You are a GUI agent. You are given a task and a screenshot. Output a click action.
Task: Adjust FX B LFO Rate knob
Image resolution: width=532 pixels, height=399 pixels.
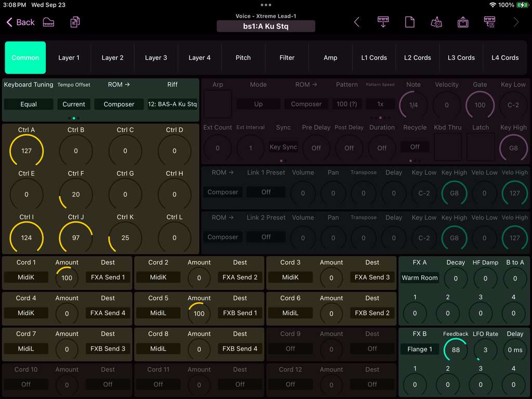pos(485,350)
